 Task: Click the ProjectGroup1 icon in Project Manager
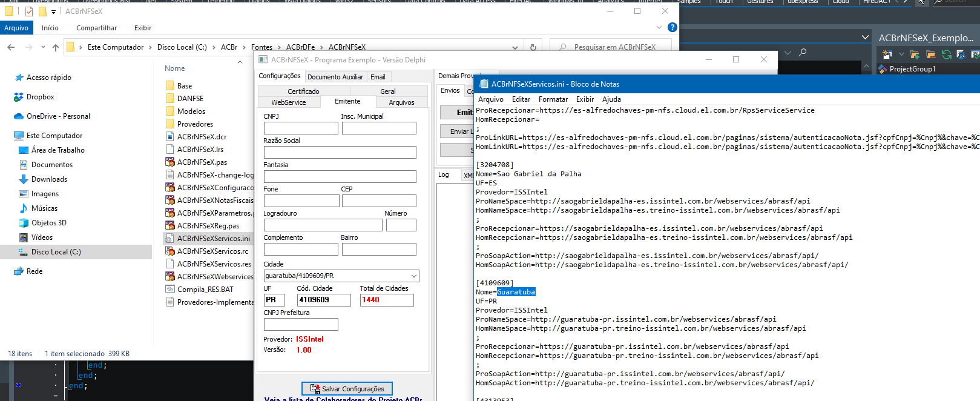[x=883, y=69]
